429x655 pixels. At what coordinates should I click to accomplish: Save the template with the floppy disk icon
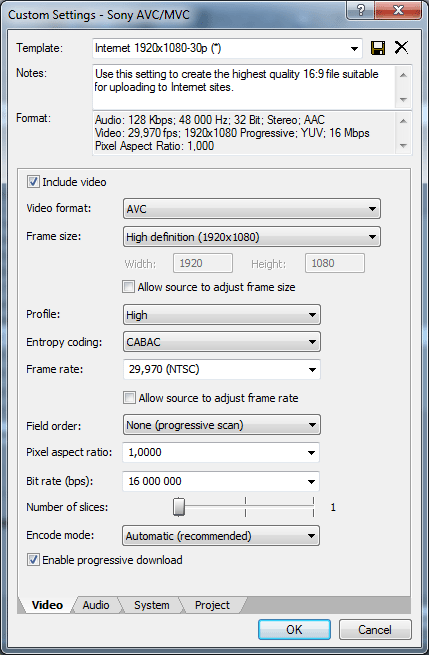378,48
